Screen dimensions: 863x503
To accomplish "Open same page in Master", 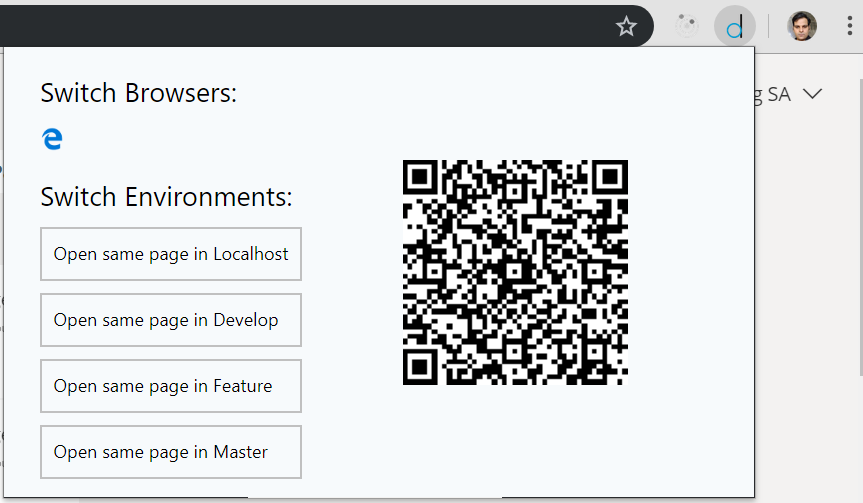I will point(171,452).
